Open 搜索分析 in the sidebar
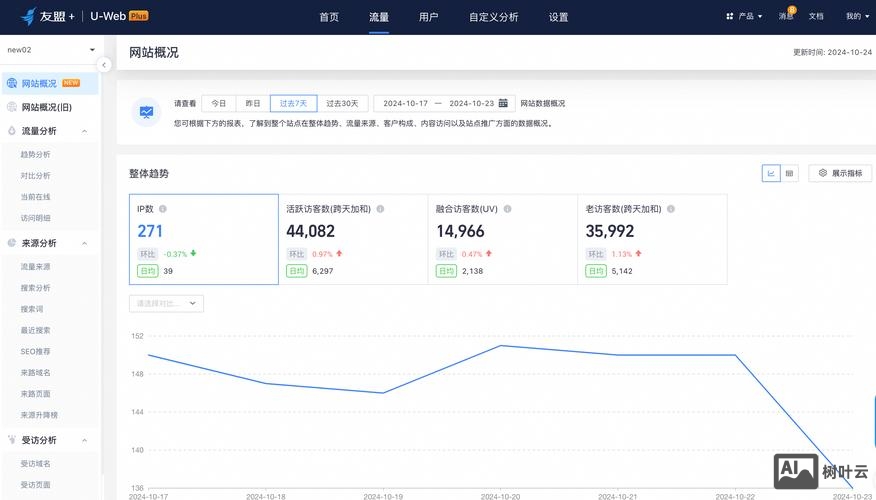Screen dimensions: 876x500 click(x=35, y=288)
